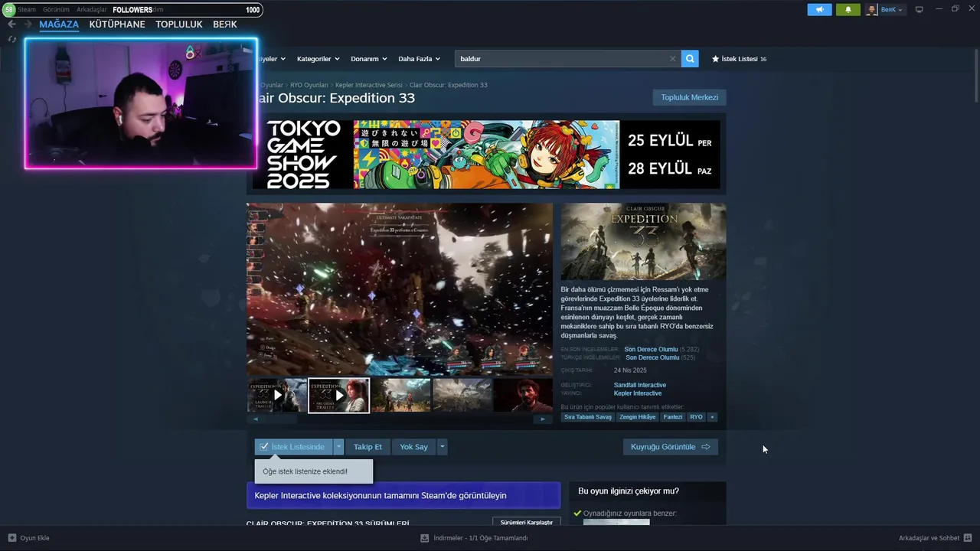The height and width of the screenshot is (551, 980).
Task: Play the Launch Trailer thumbnail
Action: [x=277, y=395]
